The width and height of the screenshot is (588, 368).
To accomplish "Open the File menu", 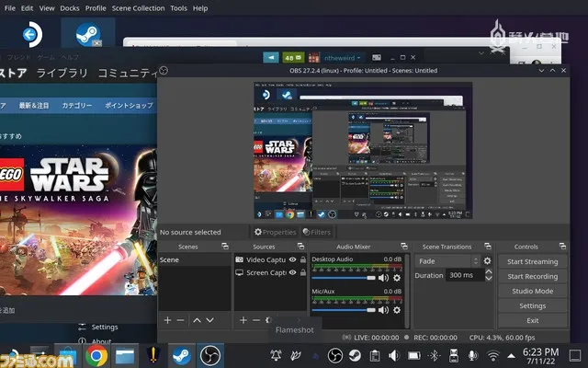I will [10, 8].
